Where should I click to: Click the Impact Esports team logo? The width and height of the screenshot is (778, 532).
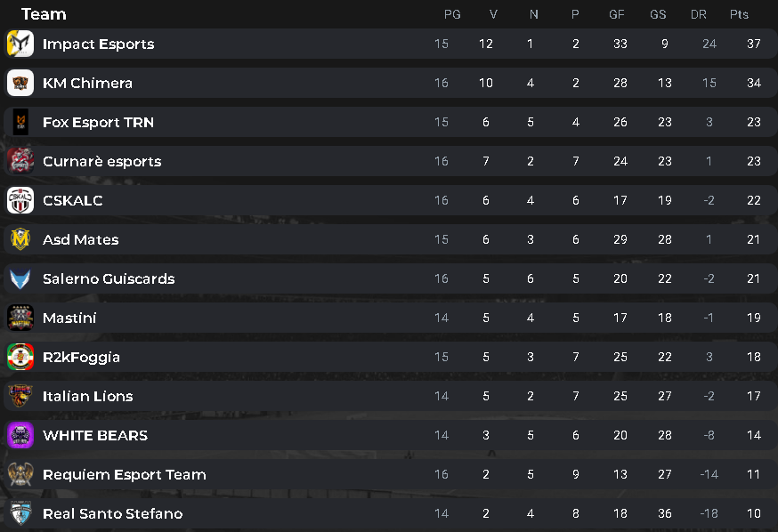coord(20,44)
